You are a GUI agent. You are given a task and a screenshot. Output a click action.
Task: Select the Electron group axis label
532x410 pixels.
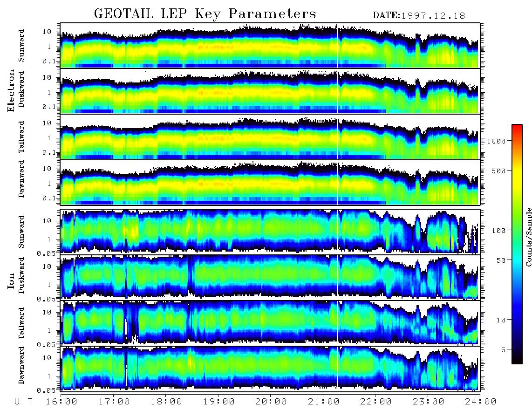(11, 90)
